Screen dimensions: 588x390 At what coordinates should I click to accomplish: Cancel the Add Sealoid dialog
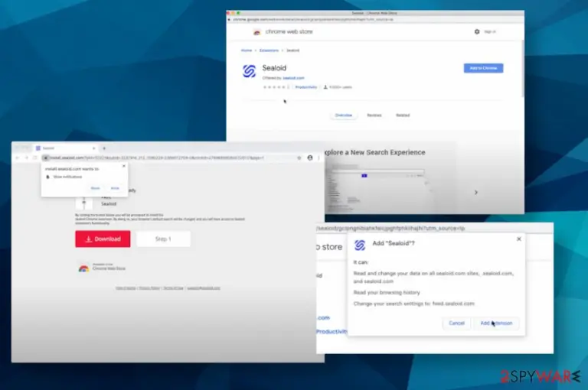coord(456,323)
